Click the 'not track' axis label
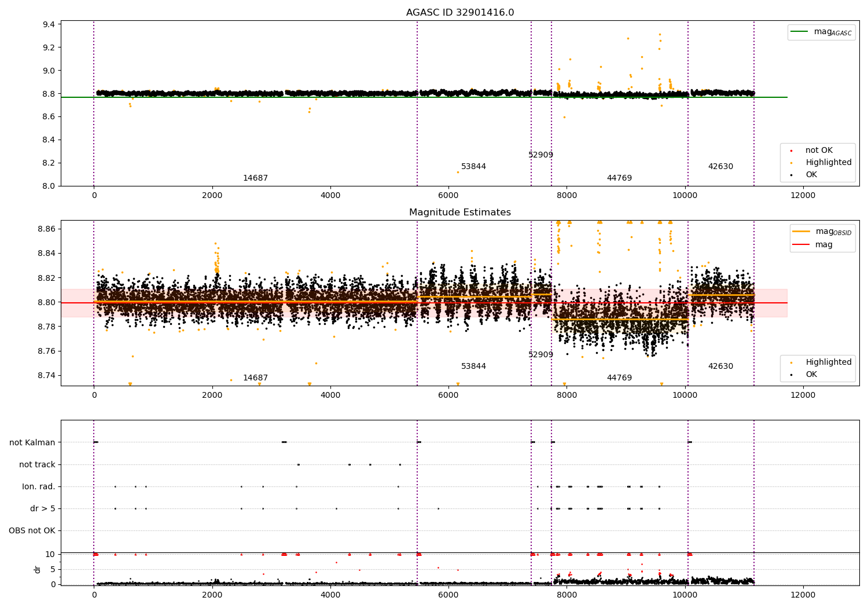This screenshot has width=868, height=608. pos(37,465)
